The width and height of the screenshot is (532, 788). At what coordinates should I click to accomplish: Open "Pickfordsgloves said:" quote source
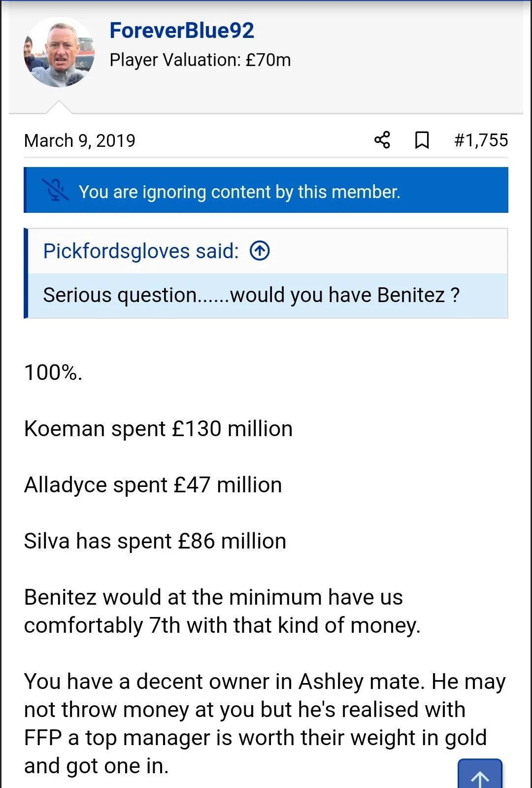click(x=141, y=251)
